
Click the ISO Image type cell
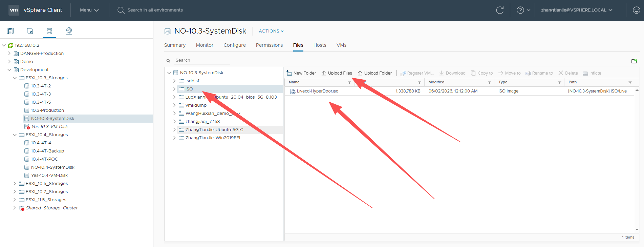pos(508,91)
